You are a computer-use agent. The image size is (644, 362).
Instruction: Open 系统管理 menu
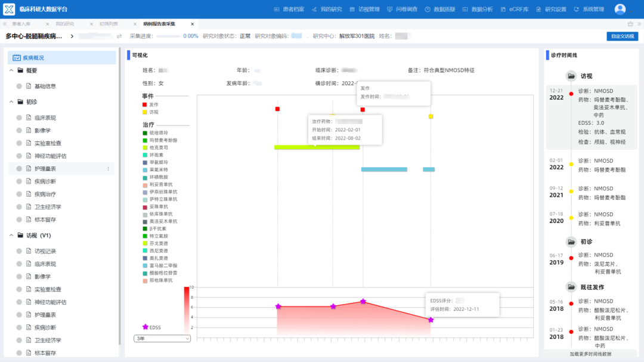589,9
